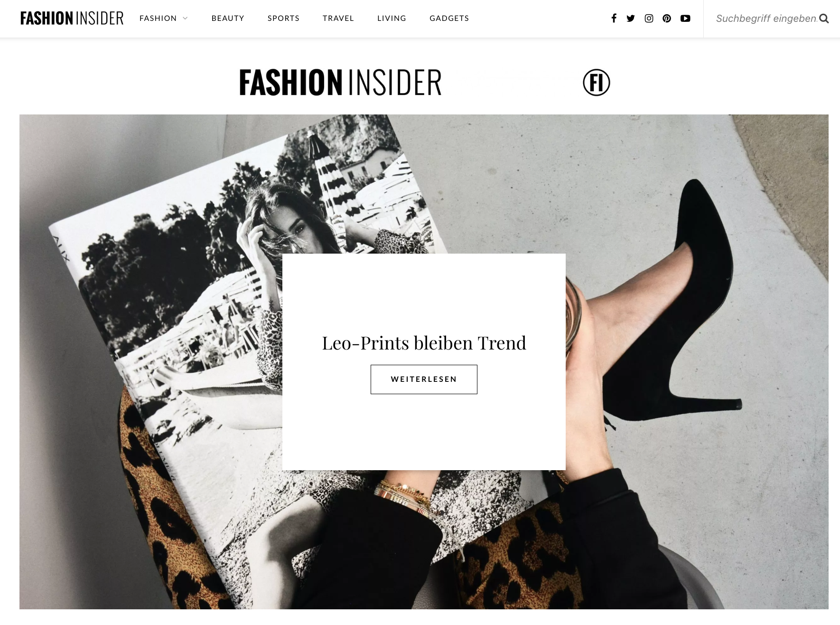Click the Weiterlesen button
840x625 pixels.
point(424,379)
